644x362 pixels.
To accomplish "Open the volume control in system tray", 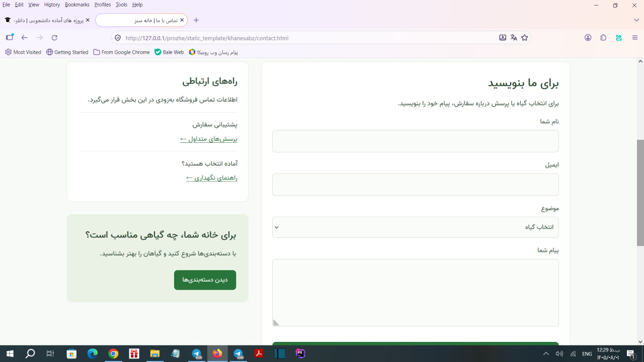I will point(559,353).
